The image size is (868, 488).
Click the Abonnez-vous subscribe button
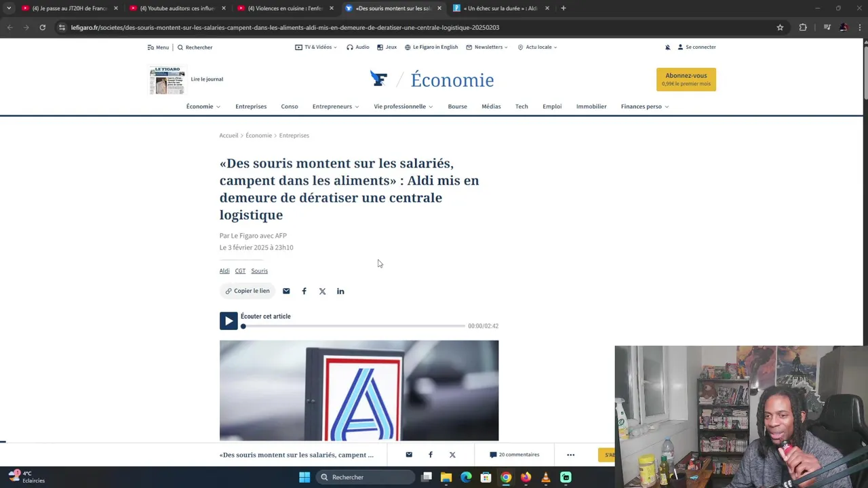point(686,79)
